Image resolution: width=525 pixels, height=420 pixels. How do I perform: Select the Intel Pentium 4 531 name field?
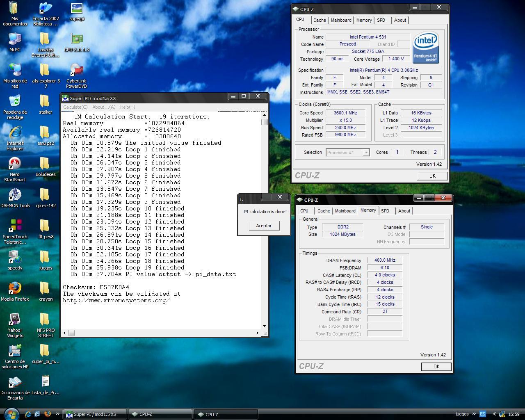368,37
